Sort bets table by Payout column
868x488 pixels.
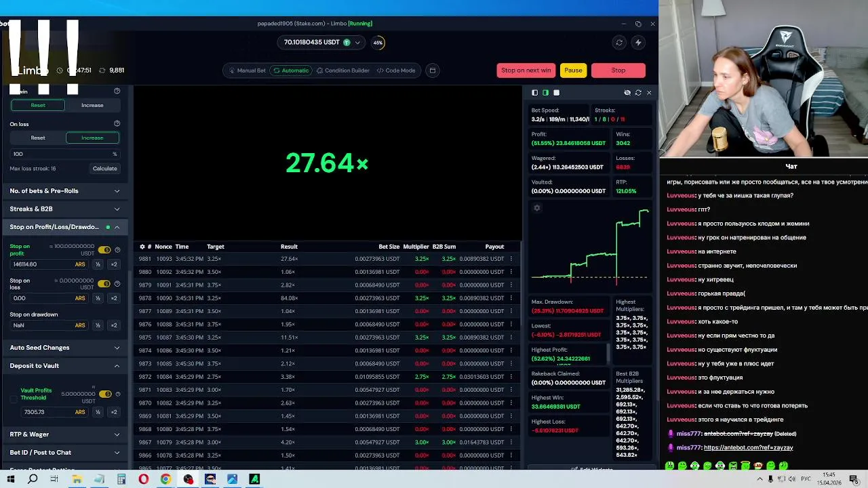point(494,247)
